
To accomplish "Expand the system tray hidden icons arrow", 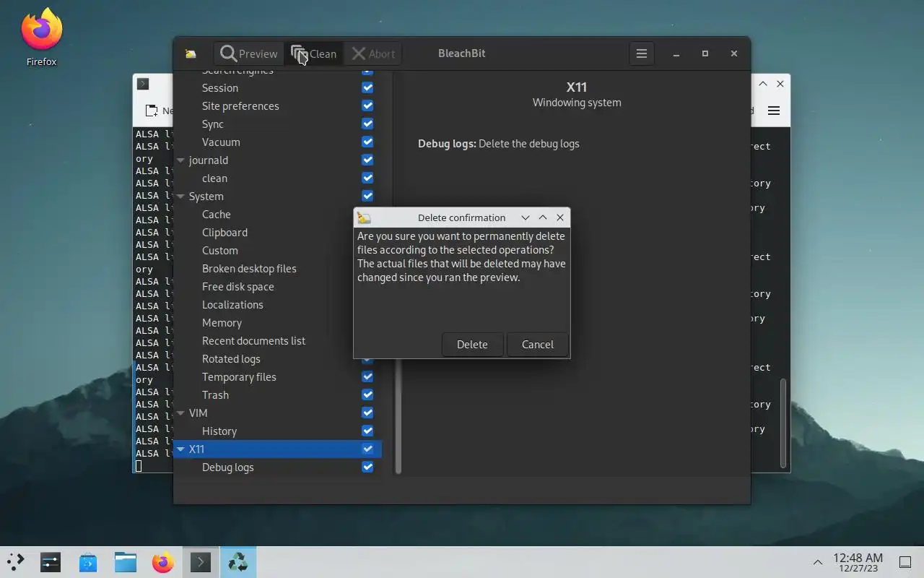I will (818, 562).
